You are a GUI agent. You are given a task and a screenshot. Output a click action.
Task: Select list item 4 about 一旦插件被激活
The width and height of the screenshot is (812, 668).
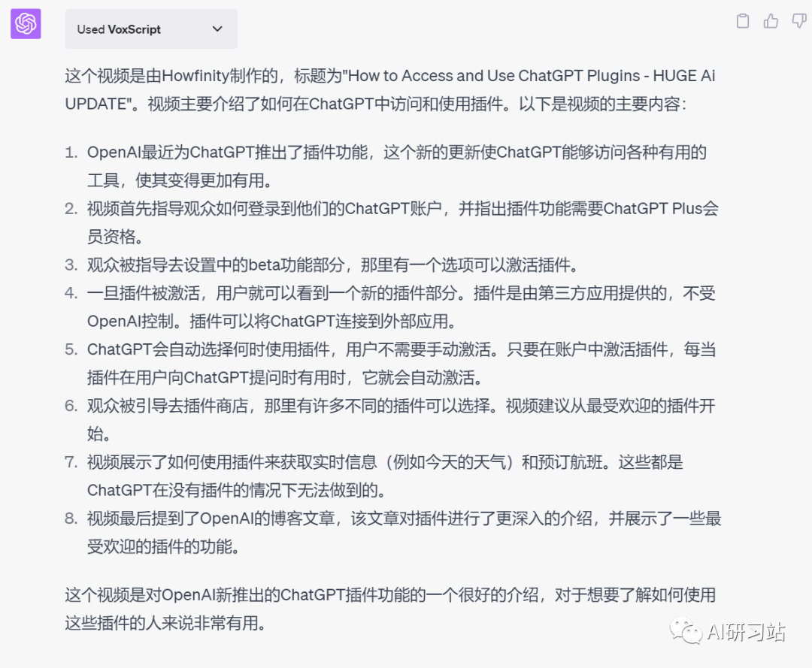coord(401,307)
